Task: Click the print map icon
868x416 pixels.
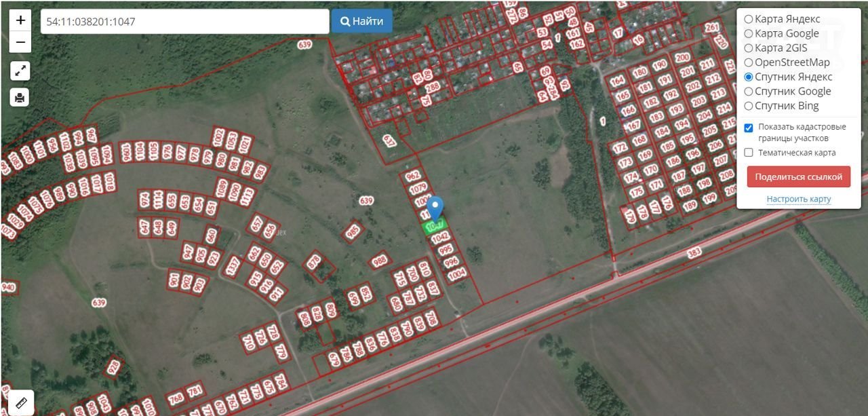Action: 20,98
